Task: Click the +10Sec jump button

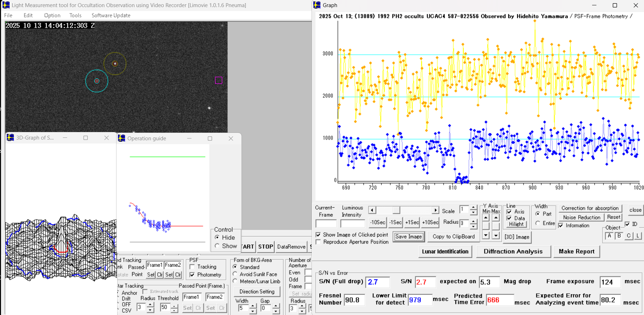Action: (x=430, y=222)
